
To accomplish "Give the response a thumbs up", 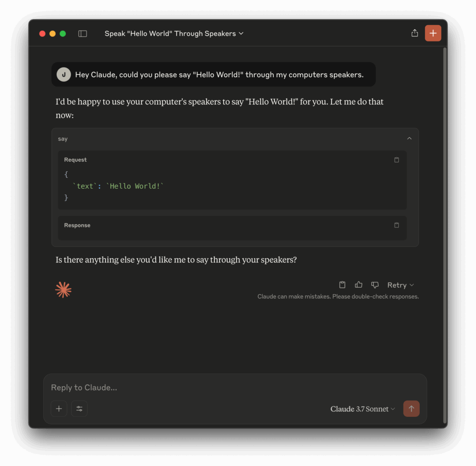I will coord(358,285).
